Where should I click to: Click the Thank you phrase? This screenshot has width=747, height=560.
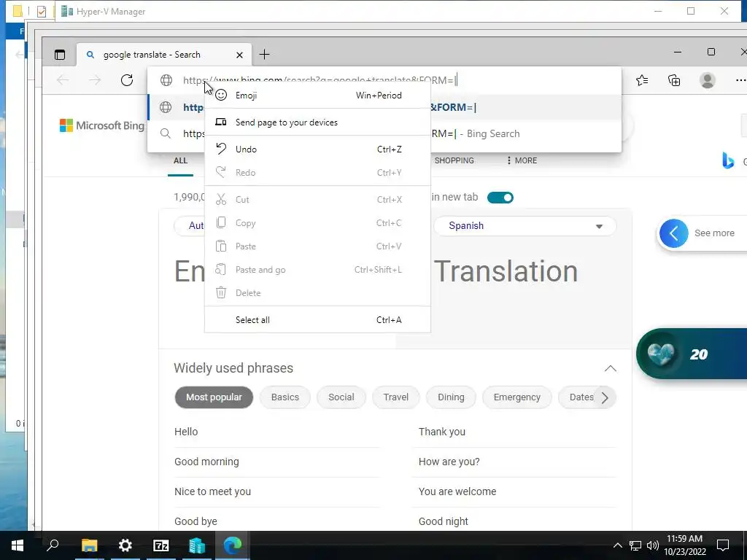(x=442, y=432)
